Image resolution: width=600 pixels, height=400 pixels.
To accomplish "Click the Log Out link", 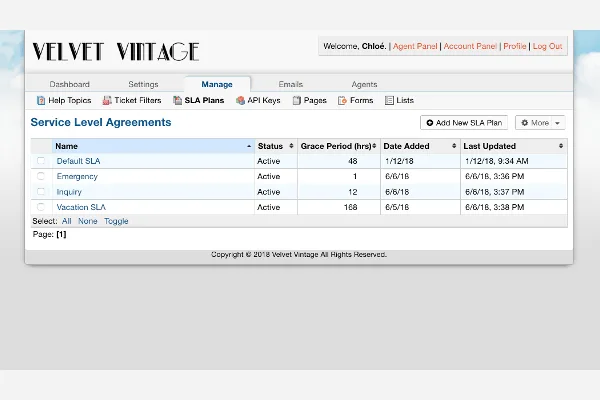I will [x=547, y=46].
